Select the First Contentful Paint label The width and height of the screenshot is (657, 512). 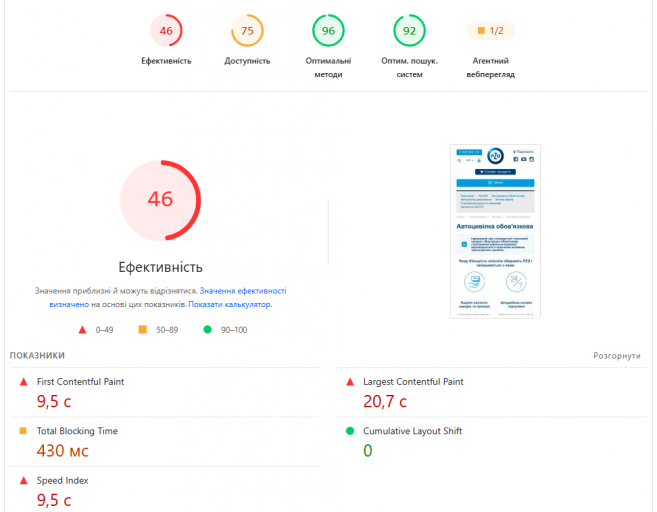coord(80,382)
